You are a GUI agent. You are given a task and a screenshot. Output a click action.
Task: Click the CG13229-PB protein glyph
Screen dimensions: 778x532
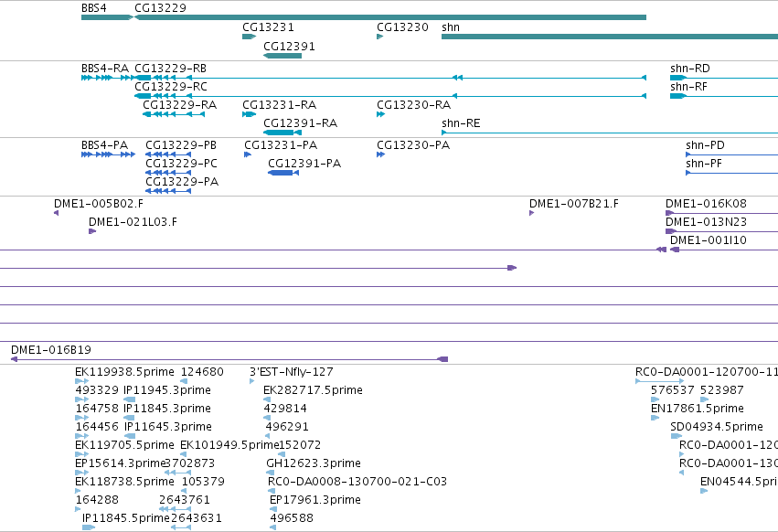(x=168, y=154)
